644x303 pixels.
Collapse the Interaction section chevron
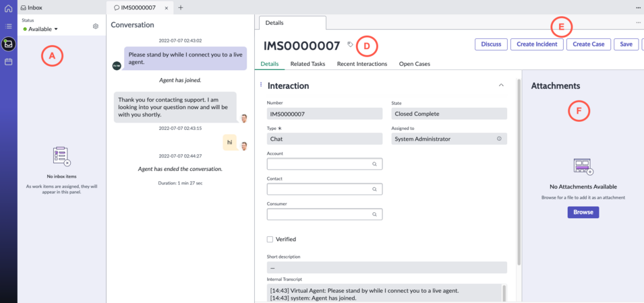(500, 86)
